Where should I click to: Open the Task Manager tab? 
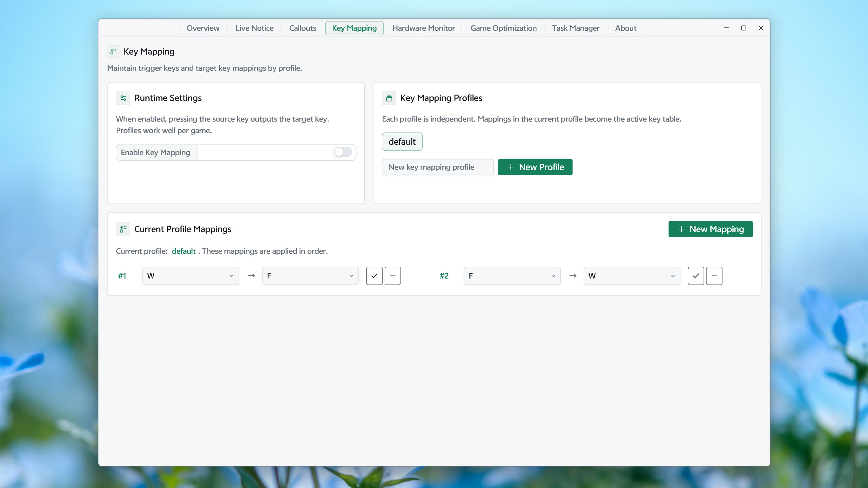(576, 28)
